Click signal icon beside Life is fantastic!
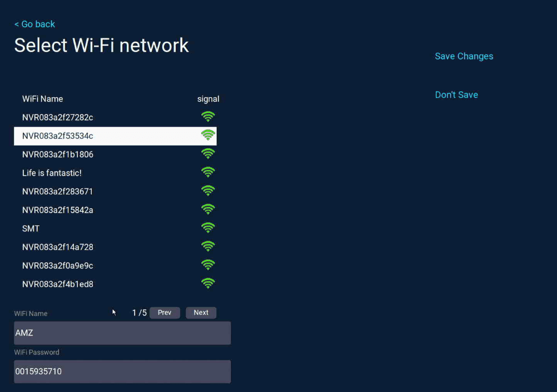This screenshot has height=392, width=557. [208, 172]
